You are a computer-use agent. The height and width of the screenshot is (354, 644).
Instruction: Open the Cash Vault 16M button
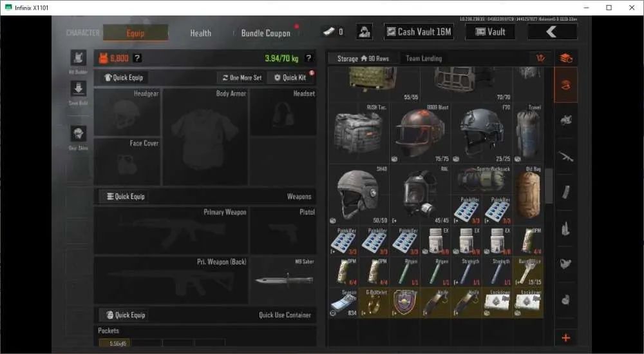coord(419,32)
